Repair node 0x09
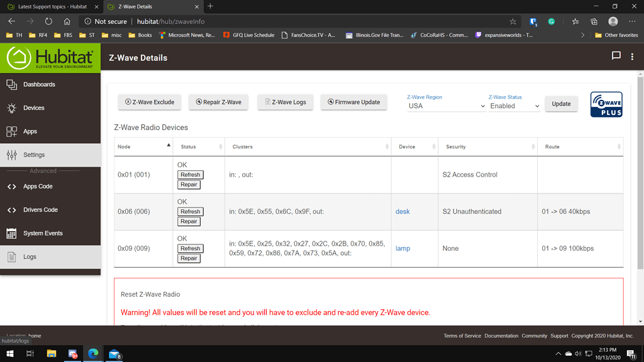Image resolution: width=644 pixels, height=362 pixels. click(x=189, y=258)
